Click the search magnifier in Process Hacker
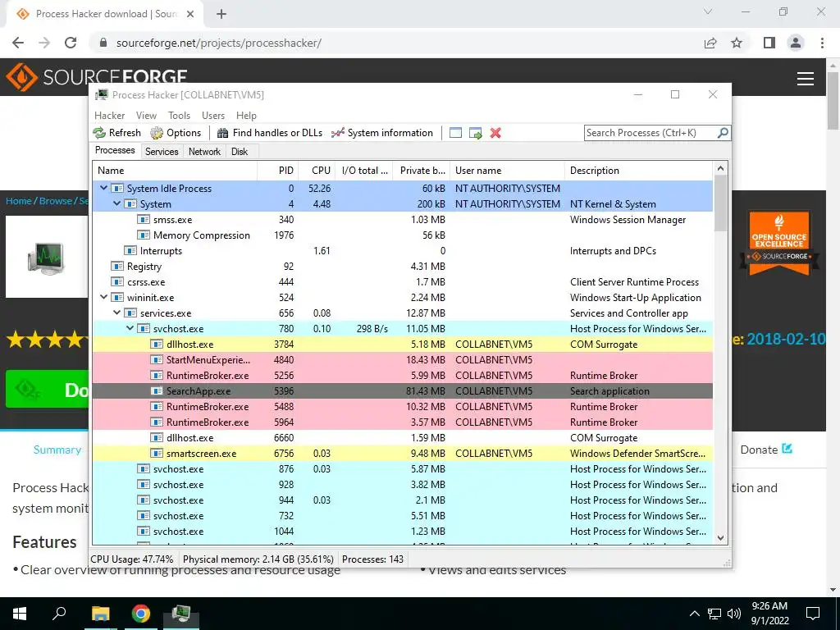The width and height of the screenshot is (840, 630). point(723,132)
